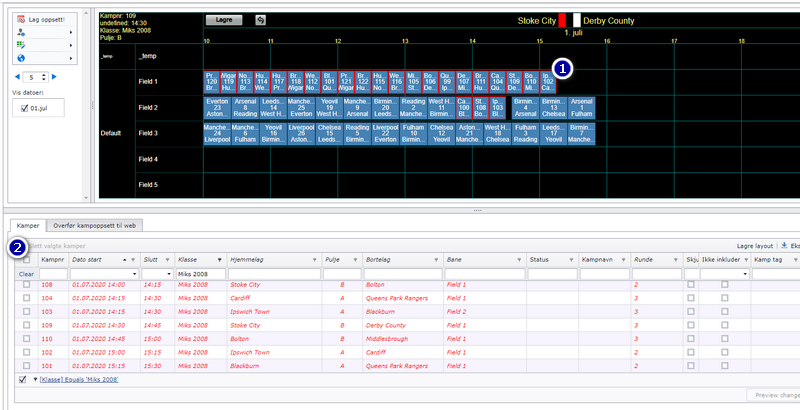Expand the globe menu arrow
Screen dimensions: 800x410
71,59
